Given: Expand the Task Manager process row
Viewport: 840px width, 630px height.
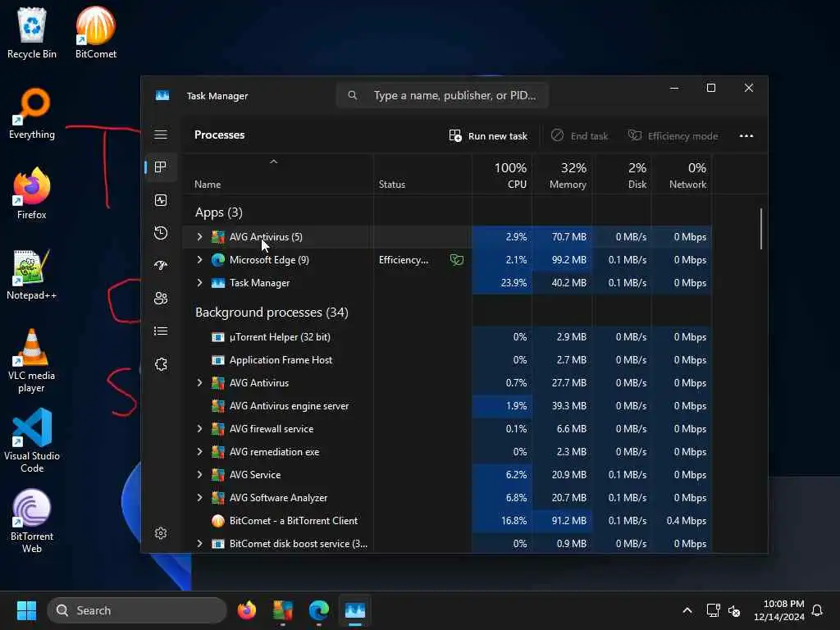Looking at the screenshot, I should click(199, 283).
